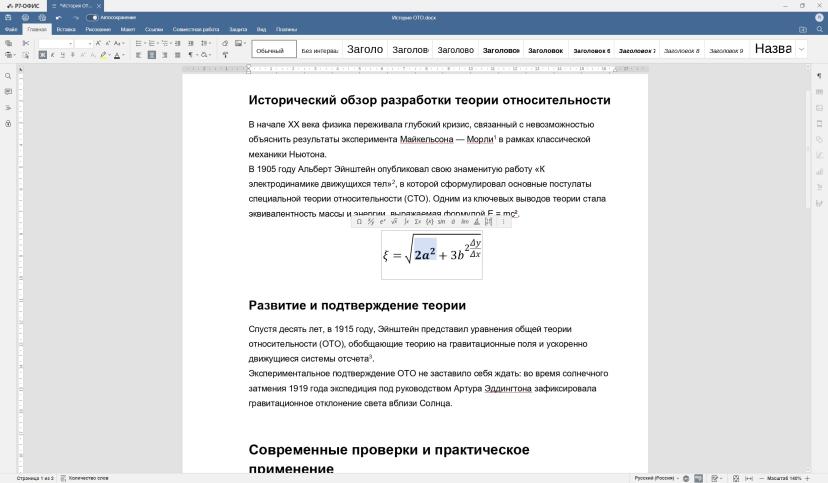Open the Paragraph settings icon in the right sidebar

[x=819, y=76]
